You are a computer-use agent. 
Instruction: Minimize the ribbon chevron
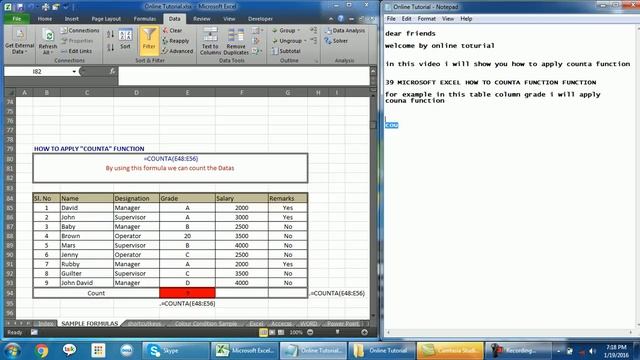point(331,19)
